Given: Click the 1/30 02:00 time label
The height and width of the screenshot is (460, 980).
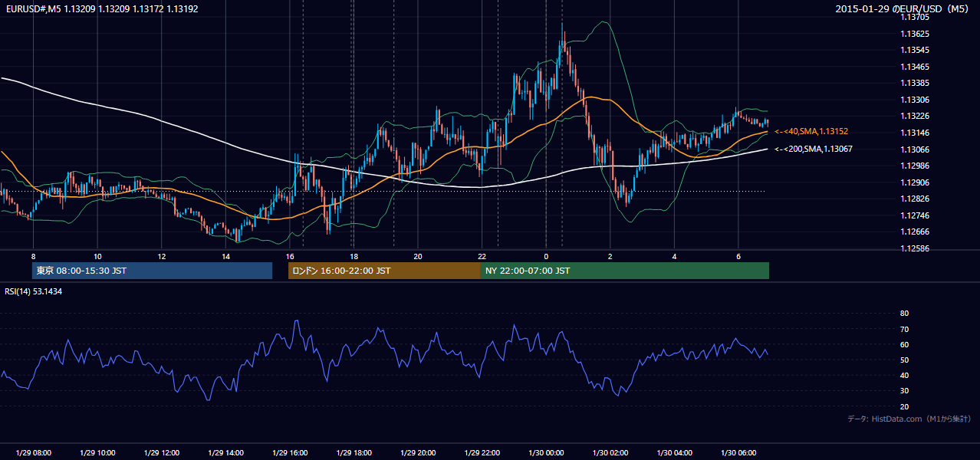Looking at the screenshot, I should tap(610, 452).
